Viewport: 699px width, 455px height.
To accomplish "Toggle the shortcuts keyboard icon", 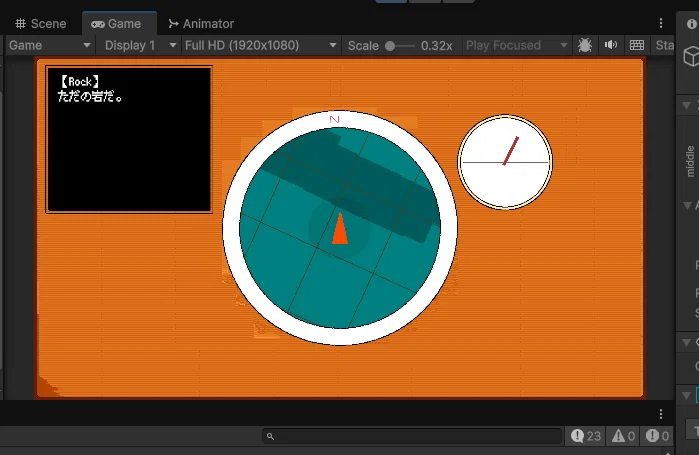I will [637, 45].
